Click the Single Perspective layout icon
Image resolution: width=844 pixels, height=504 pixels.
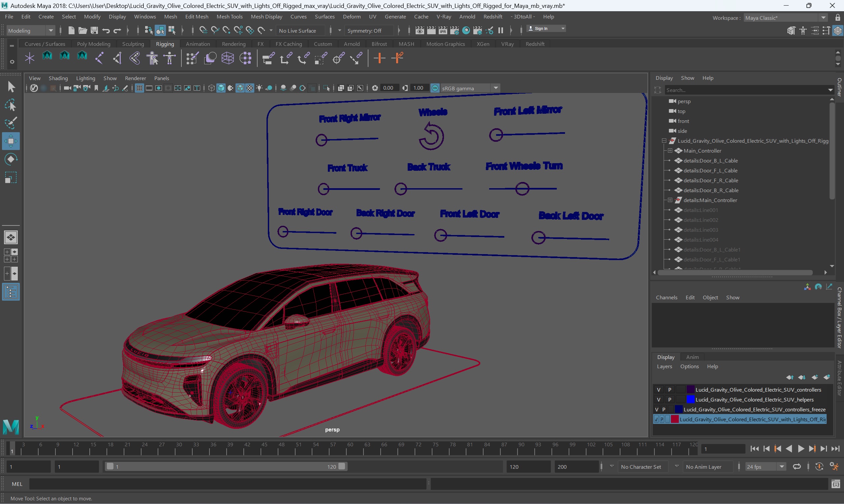11,237
